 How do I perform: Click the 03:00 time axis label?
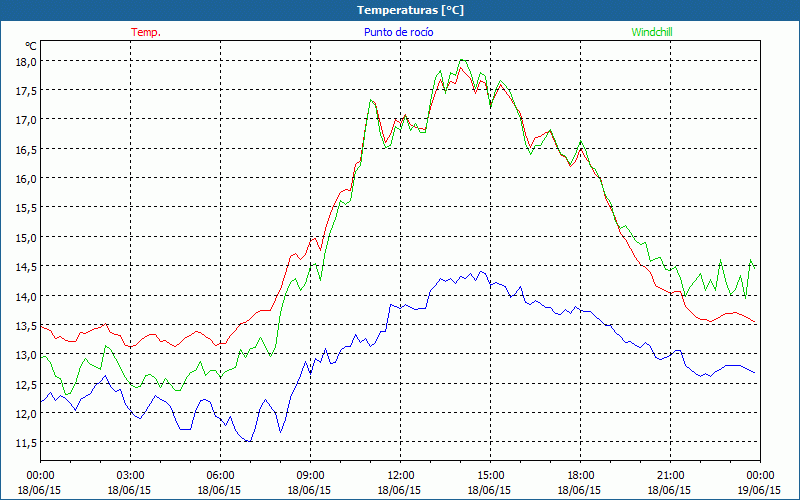[130, 476]
